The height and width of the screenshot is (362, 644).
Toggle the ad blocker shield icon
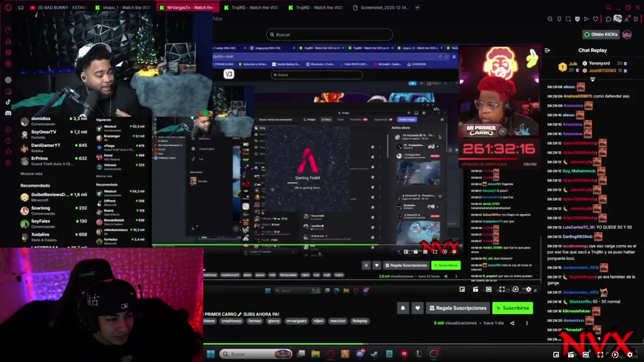coord(577,19)
